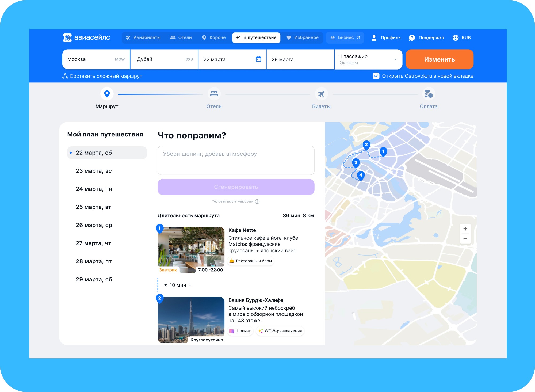Click the Что поправим text field
Image resolution: width=535 pixels, height=392 pixels.
click(x=236, y=160)
